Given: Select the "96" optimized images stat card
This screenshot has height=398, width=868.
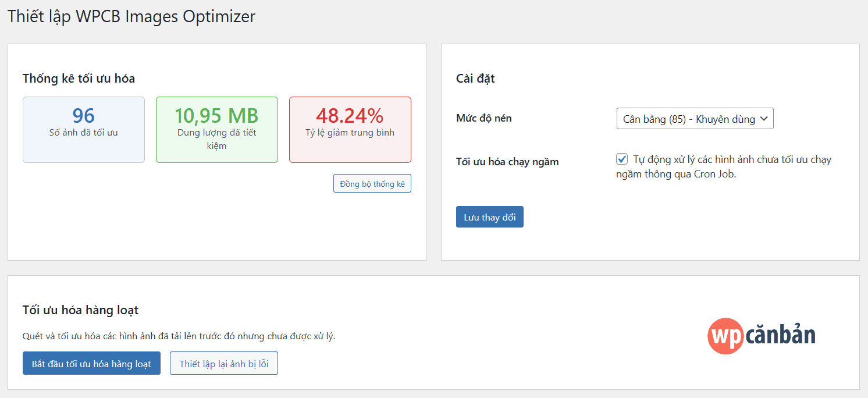Looking at the screenshot, I should 83,129.
